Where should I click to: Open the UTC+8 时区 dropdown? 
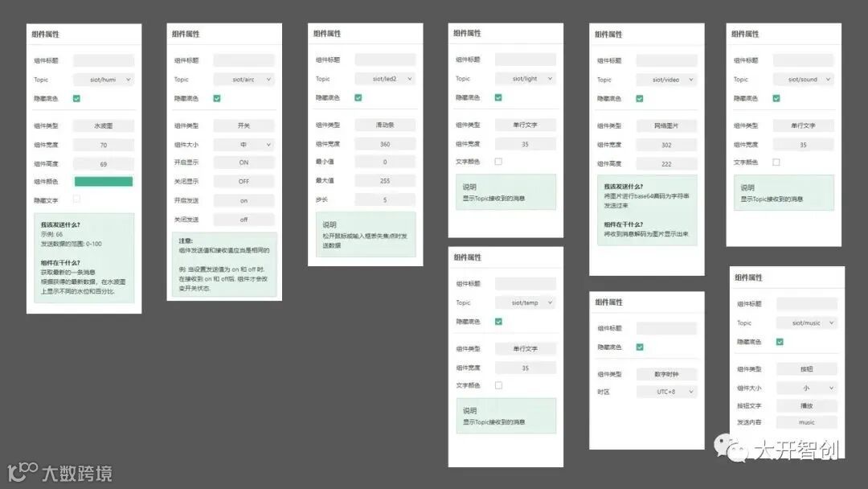click(666, 392)
